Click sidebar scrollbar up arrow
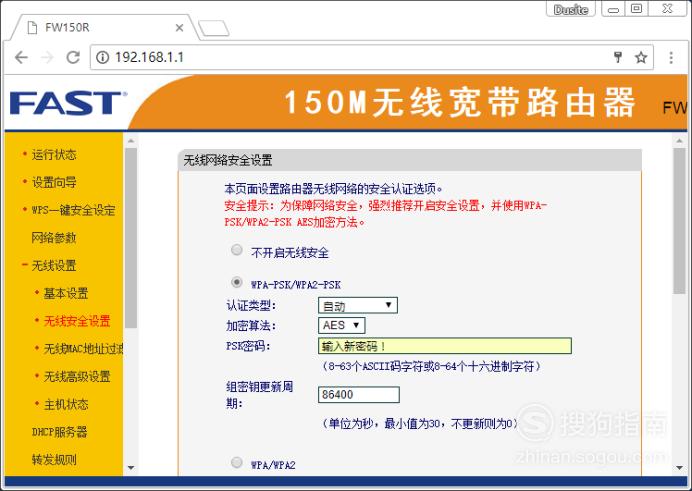The width and height of the screenshot is (692, 491). 131,141
